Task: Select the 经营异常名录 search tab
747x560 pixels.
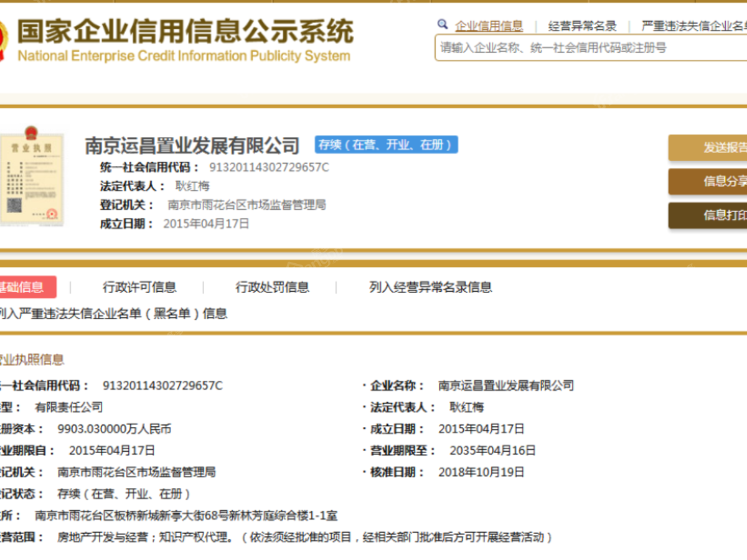Action: pos(583,26)
